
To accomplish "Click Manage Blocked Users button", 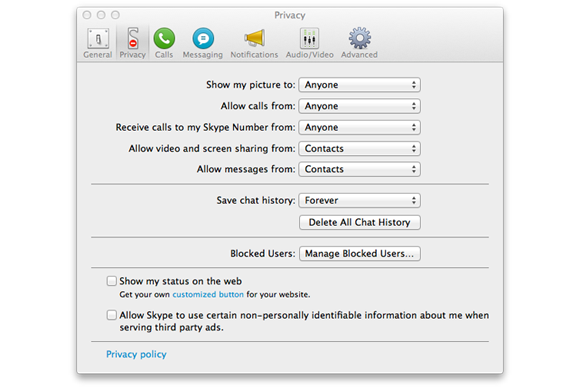I will [x=360, y=254].
